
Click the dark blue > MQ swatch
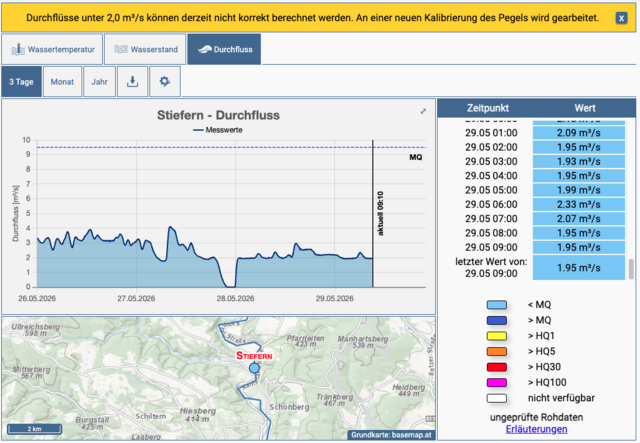pos(497,320)
